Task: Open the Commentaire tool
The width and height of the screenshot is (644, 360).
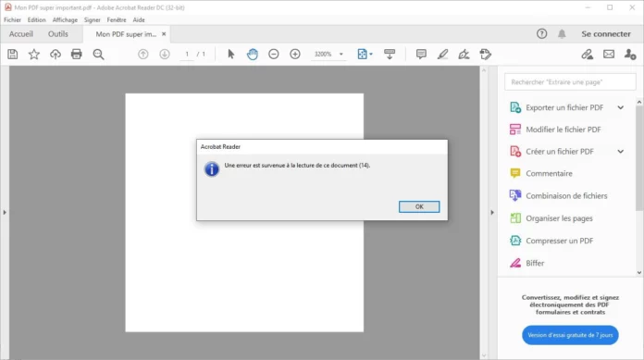Action: click(549, 173)
